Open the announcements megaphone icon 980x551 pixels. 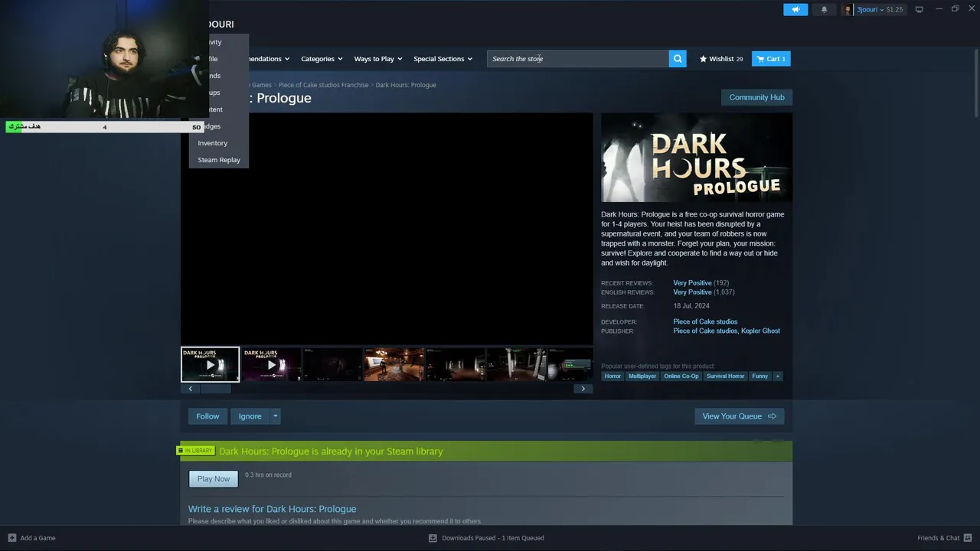tap(795, 10)
